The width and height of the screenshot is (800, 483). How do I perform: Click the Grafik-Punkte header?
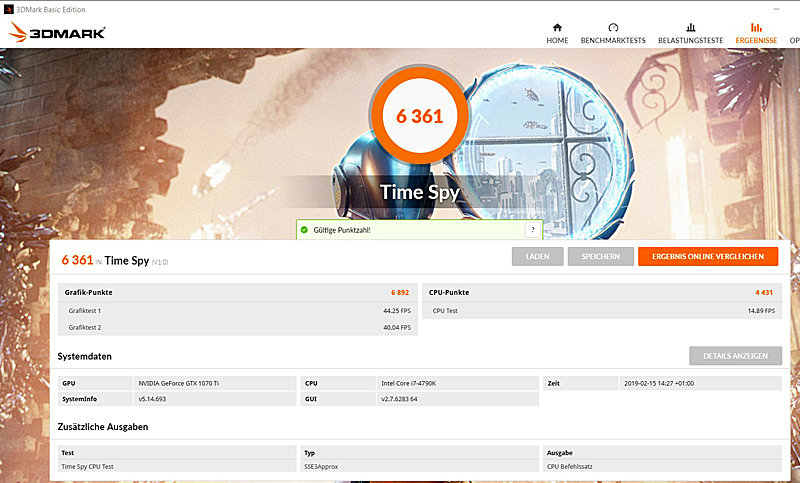tap(88, 292)
